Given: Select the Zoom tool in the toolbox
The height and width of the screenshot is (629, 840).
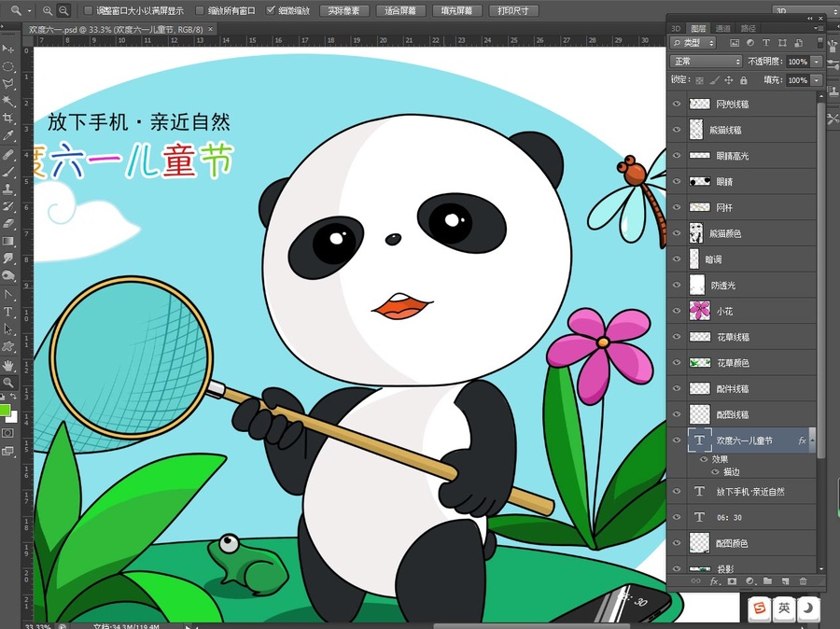Looking at the screenshot, I should (x=8, y=383).
